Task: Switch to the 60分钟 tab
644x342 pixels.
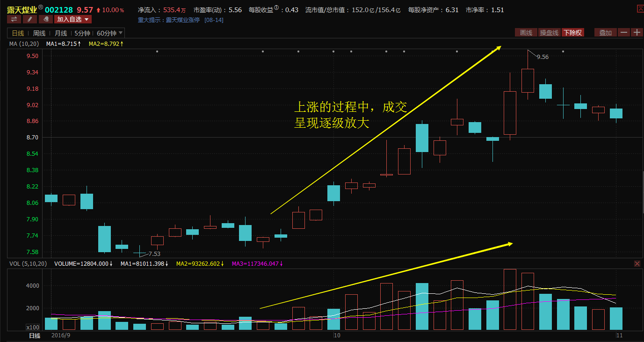Action: click(106, 33)
